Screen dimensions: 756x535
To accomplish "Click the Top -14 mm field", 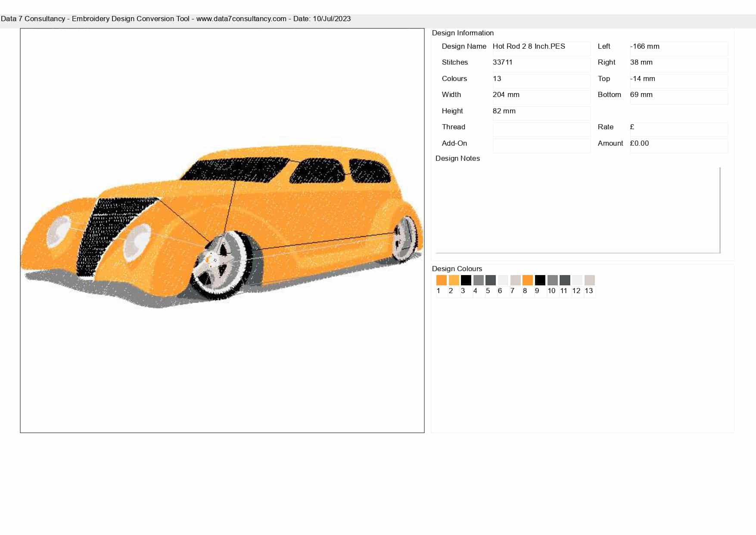I will [678, 81].
